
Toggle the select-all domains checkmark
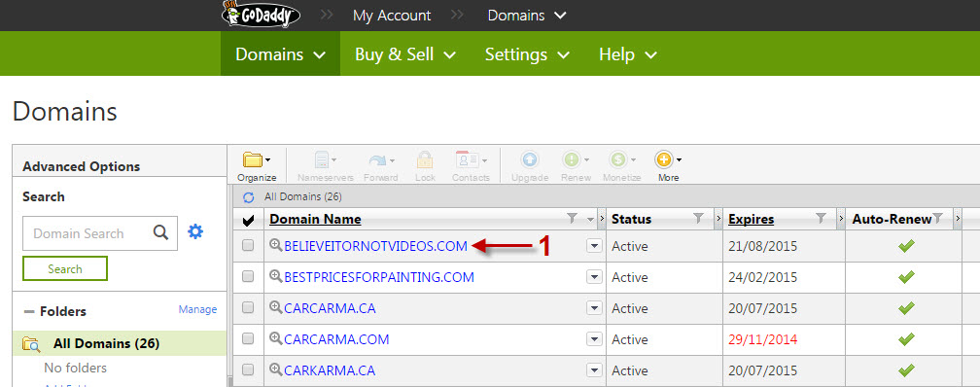tap(248, 220)
